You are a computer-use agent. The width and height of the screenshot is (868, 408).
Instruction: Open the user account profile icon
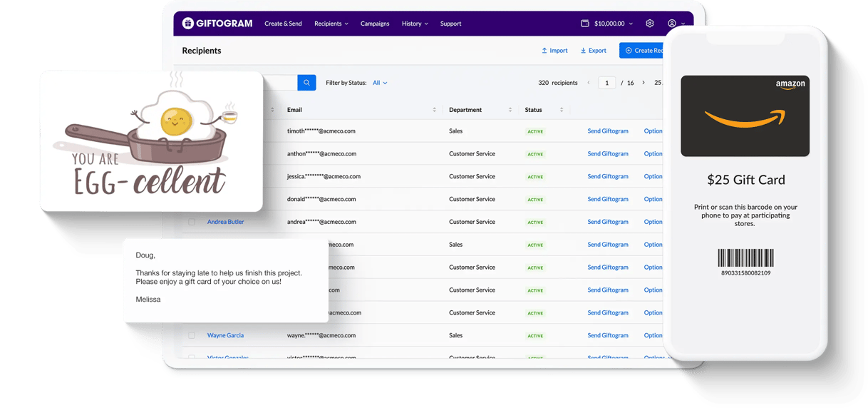coord(672,24)
